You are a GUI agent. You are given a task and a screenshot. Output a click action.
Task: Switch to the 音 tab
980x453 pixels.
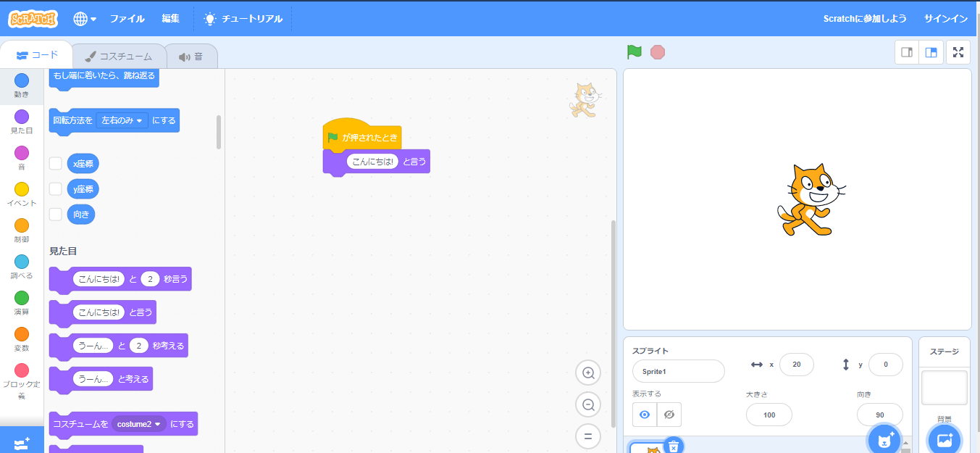point(191,57)
